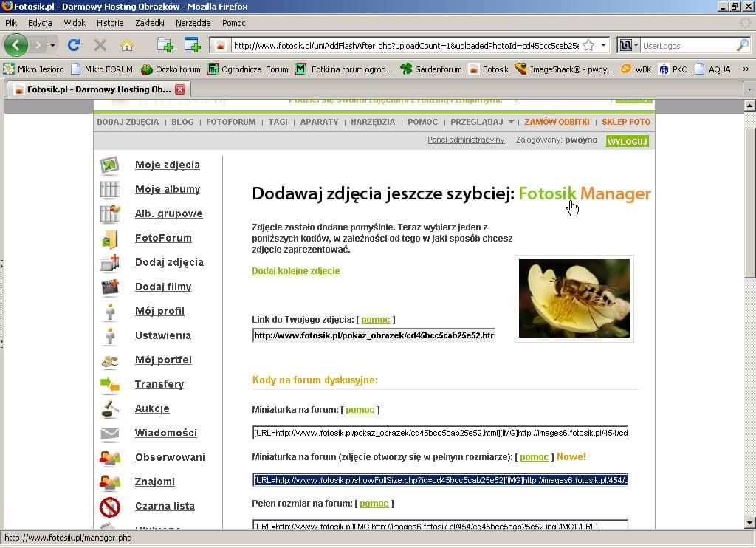The width and height of the screenshot is (756, 548).
Task: Open SKLEP FOTO in site navigation
Action: click(x=626, y=122)
